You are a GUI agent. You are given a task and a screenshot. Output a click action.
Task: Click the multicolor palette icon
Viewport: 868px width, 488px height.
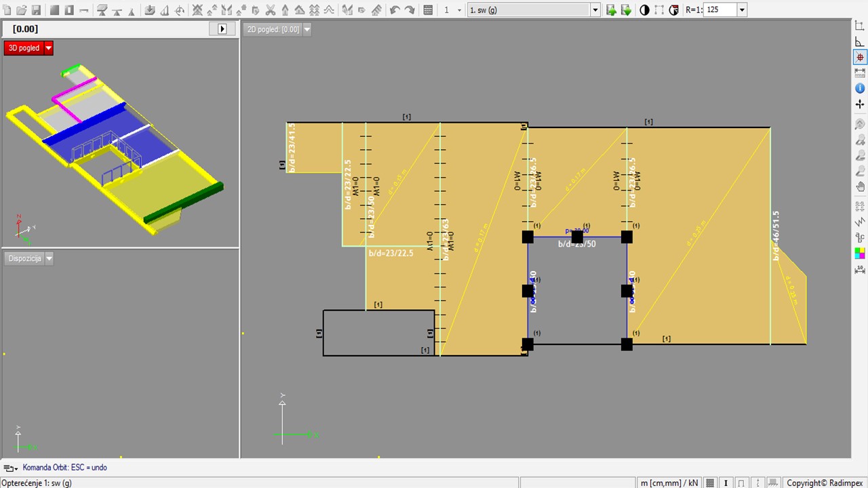coord(860,253)
